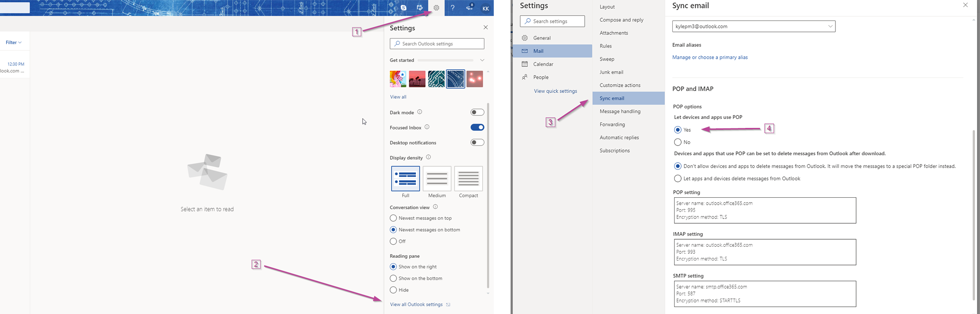Click 'Manage or choose a primary alias'
This screenshot has width=980, height=314.
710,57
